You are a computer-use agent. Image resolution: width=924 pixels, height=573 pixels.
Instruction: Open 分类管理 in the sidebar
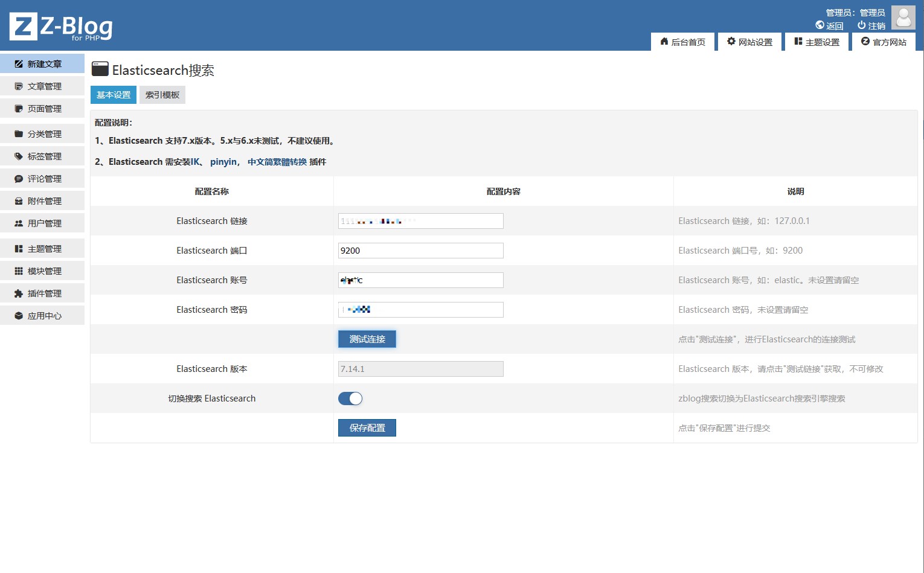pyautogui.click(x=42, y=134)
